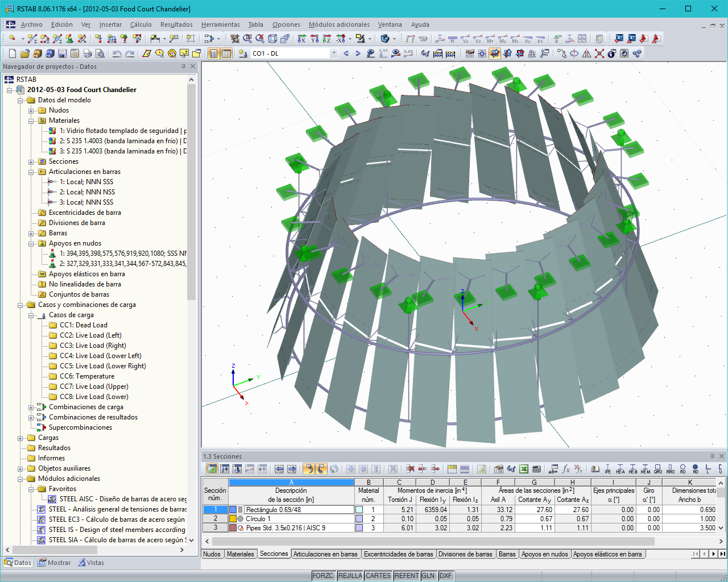
Task: Toggle FORZC in the status bar
Action: [323, 575]
